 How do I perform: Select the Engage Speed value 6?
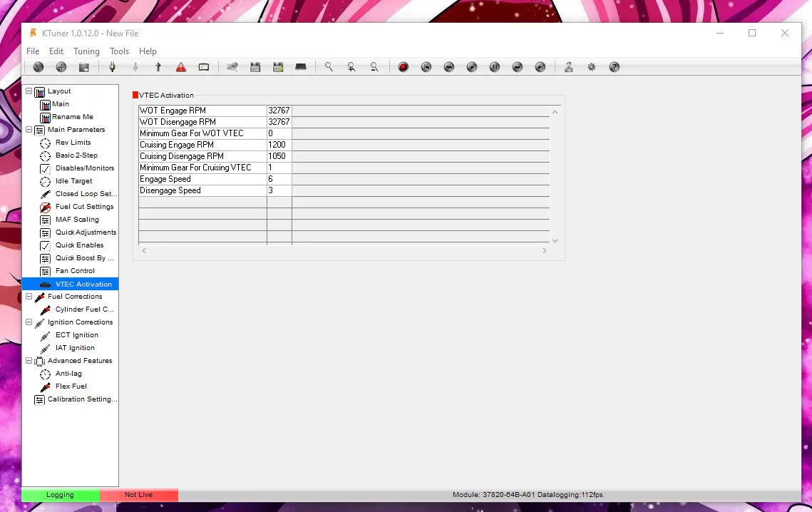click(279, 179)
